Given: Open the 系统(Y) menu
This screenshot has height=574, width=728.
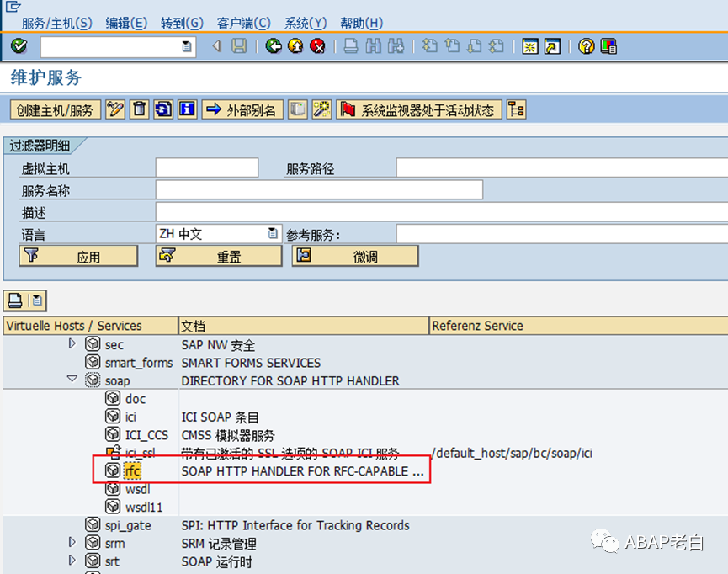Looking at the screenshot, I should click(x=305, y=23).
